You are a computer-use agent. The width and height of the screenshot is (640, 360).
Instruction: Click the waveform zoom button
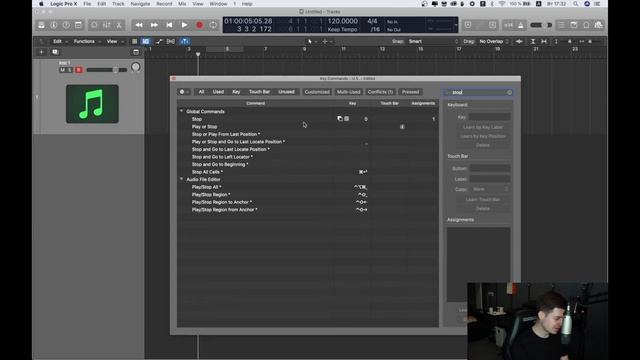click(x=519, y=42)
